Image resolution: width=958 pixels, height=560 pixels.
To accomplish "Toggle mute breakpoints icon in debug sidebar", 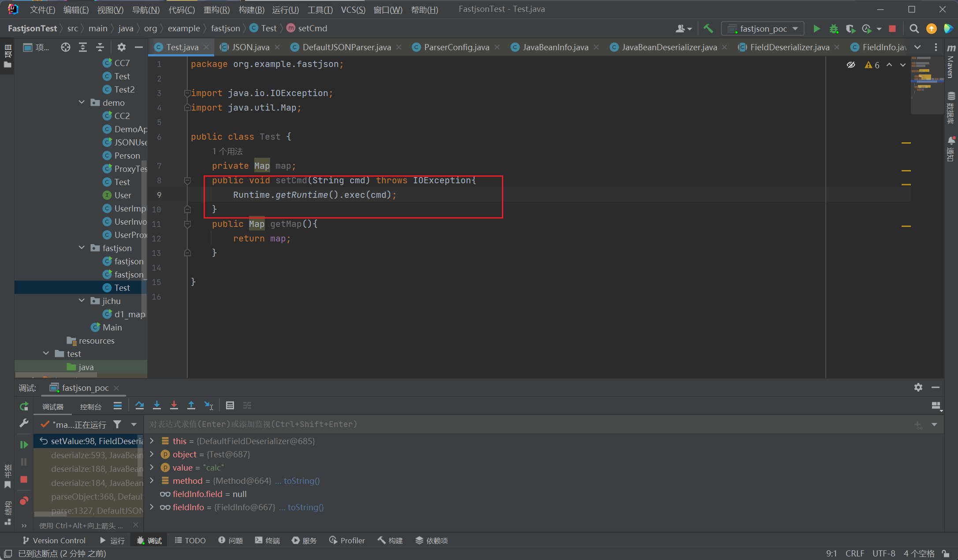I will (x=24, y=501).
